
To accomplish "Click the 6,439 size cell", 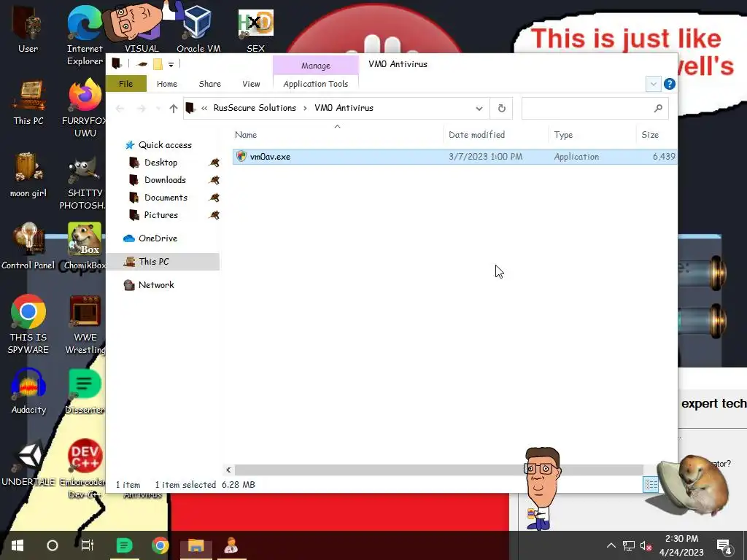I will pyautogui.click(x=664, y=157).
